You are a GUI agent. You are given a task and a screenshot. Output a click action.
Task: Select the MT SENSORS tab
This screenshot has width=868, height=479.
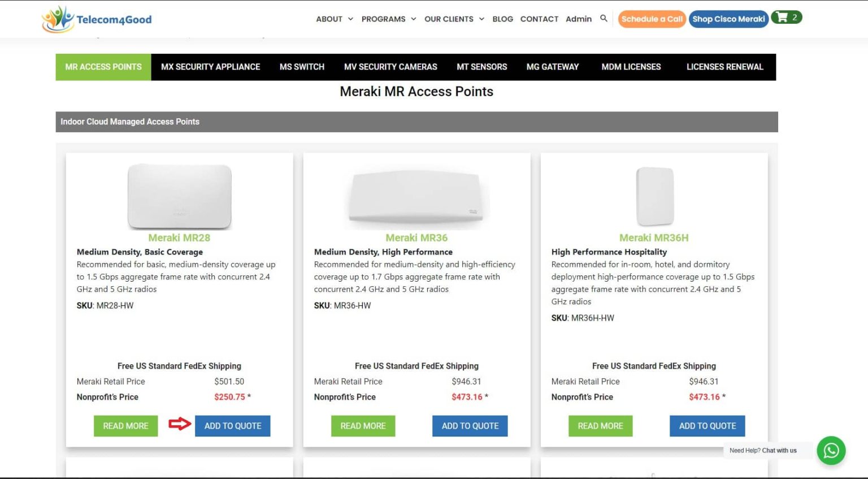(481, 67)
